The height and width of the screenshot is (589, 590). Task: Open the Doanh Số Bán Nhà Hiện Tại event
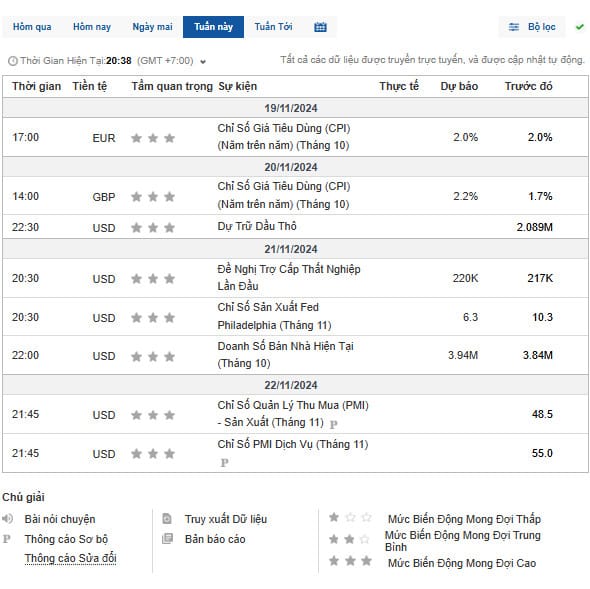point(286,355)
